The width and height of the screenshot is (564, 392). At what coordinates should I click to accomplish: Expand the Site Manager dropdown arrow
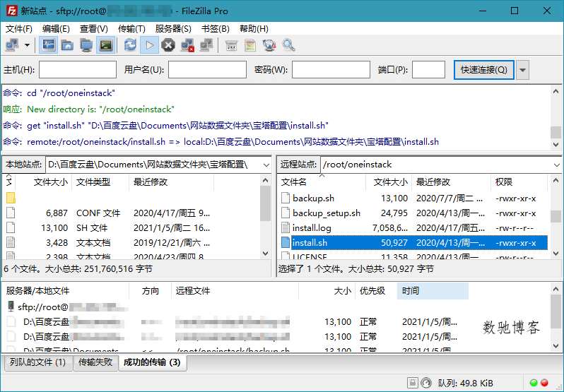27,45
